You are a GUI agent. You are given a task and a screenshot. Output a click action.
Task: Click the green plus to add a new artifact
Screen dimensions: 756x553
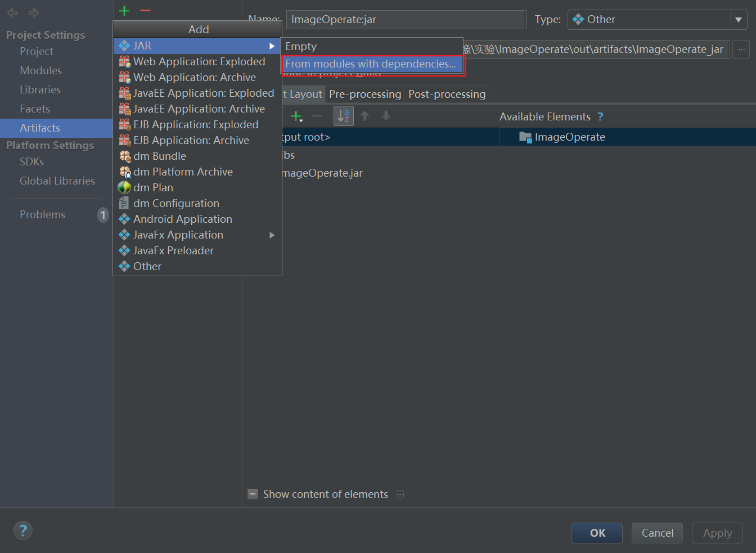(124, 10)
